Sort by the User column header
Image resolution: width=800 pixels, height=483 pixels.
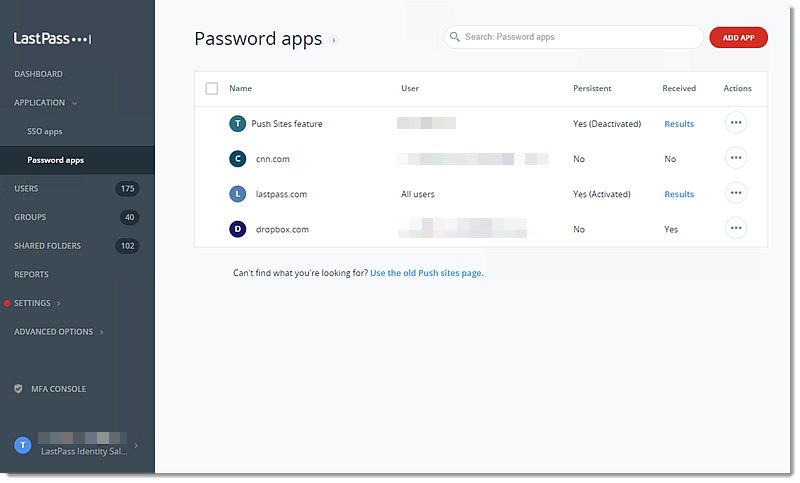pos(410,88)
